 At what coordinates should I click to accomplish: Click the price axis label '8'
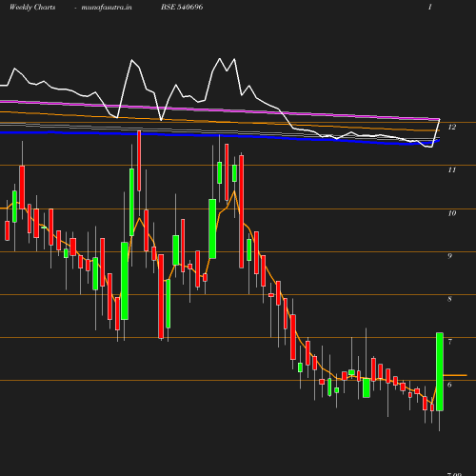(449, 299)
